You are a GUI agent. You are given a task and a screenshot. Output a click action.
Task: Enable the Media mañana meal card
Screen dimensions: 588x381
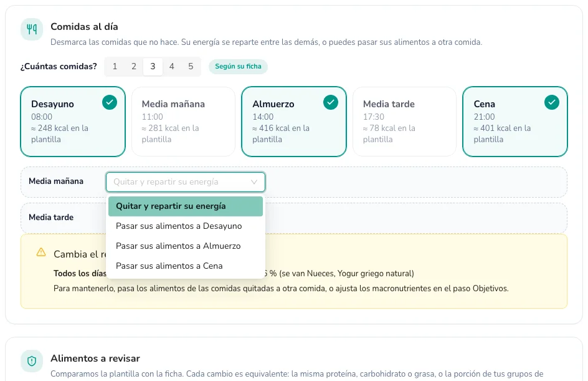183,122
